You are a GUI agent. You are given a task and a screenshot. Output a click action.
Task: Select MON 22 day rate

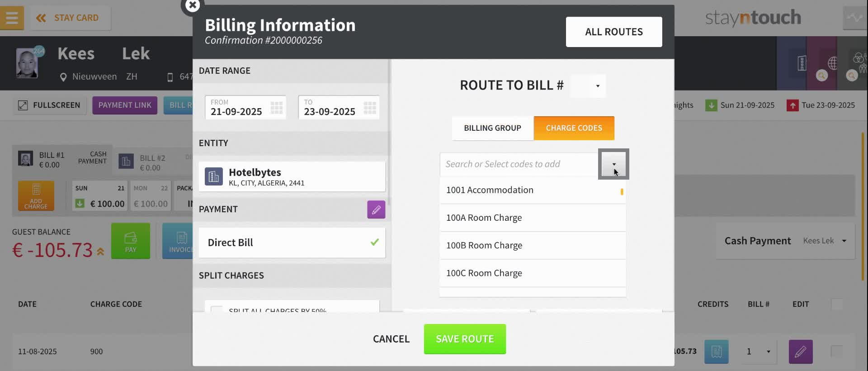(151, 196)
